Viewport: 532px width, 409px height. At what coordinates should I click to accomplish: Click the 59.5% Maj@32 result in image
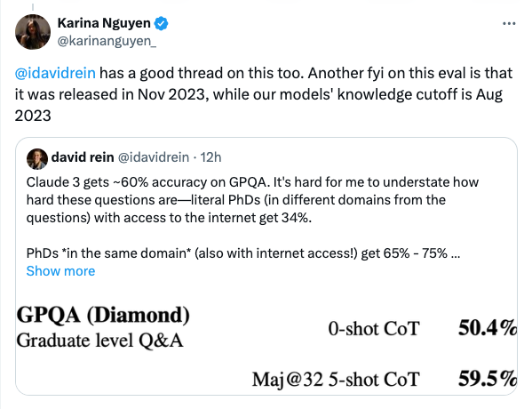(488, 379)
